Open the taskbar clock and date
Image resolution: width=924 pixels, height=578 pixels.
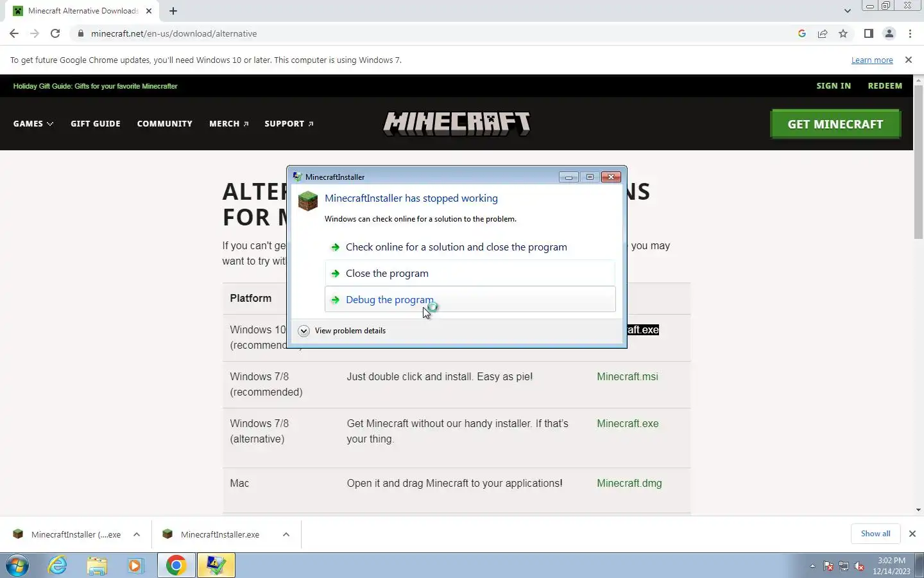click(x=891, y=566)
